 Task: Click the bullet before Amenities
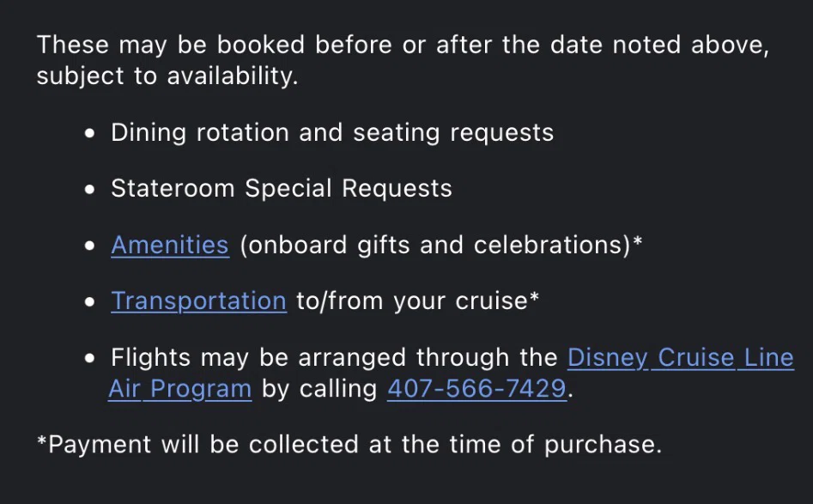point(89,246)
